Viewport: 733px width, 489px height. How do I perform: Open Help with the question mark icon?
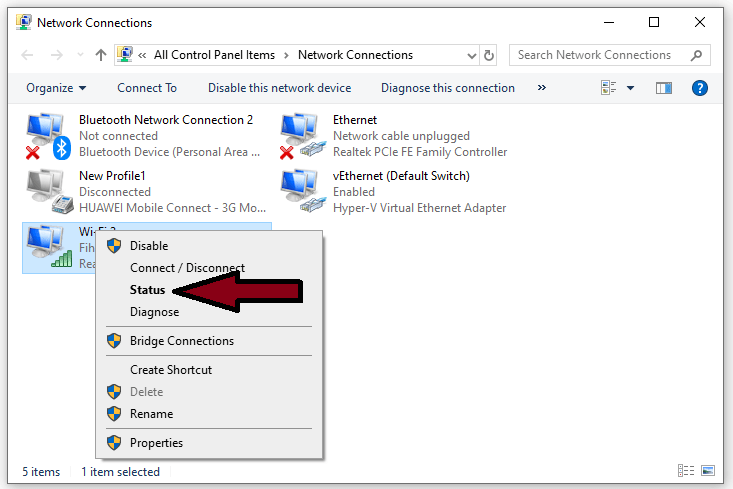tap(699, 88)
